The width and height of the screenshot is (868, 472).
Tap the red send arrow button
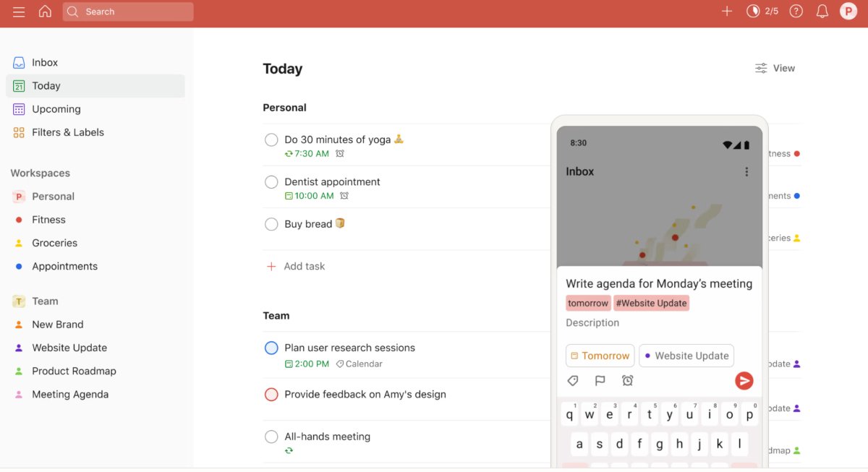744,381
